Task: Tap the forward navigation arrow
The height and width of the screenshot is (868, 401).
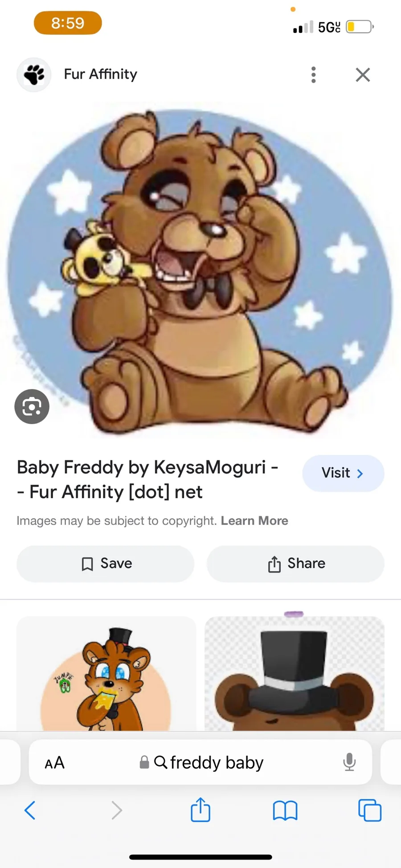Action: pyautogui.click(x=116, y=810)
